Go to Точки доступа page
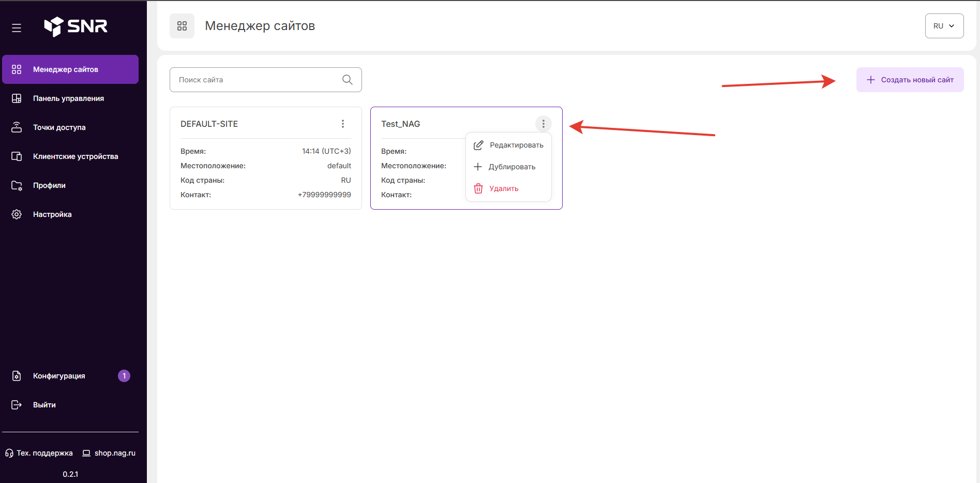The height and width of the screenshot is (483, 980). (70, 127)
